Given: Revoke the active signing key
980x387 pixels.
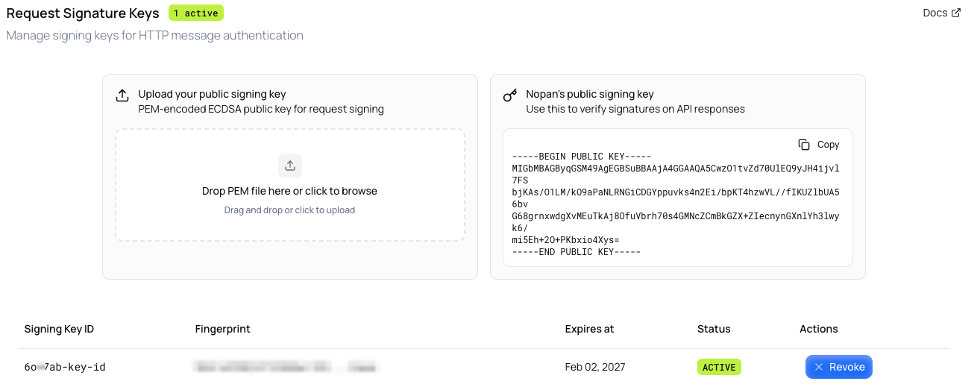Looking at the screenshot, I should tap(838, 367).
